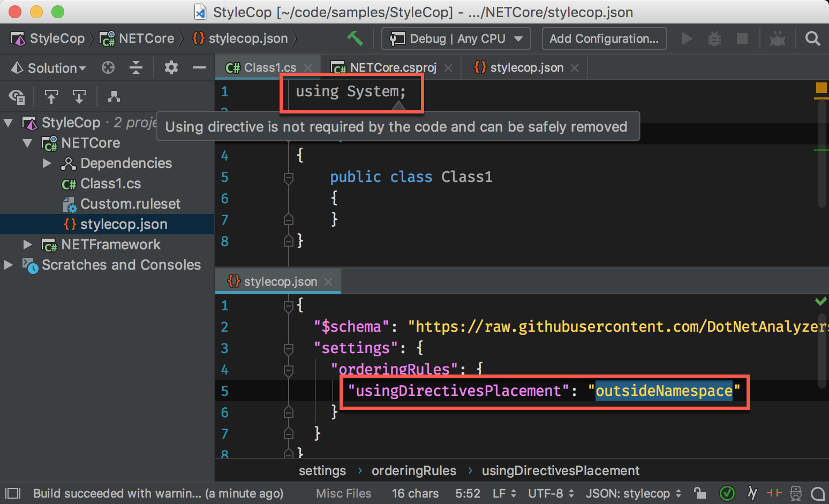
Task: Toggle the Show All Files eye icon
Action: [x=17, y=96]
